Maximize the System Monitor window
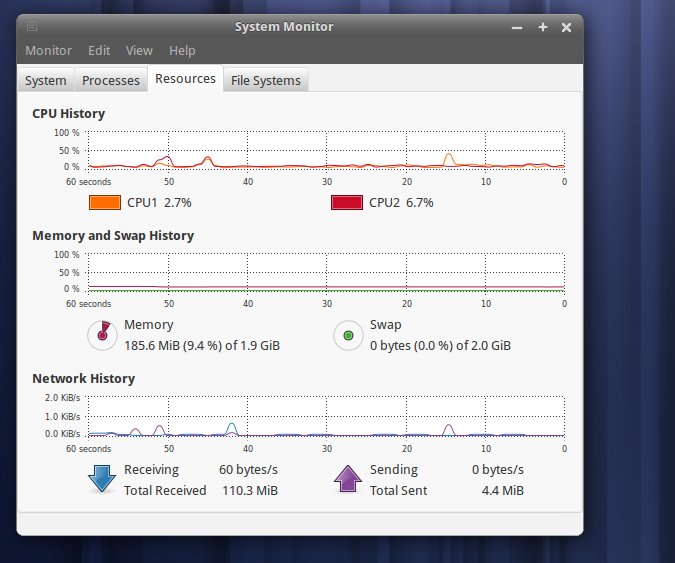 point(543,27)
